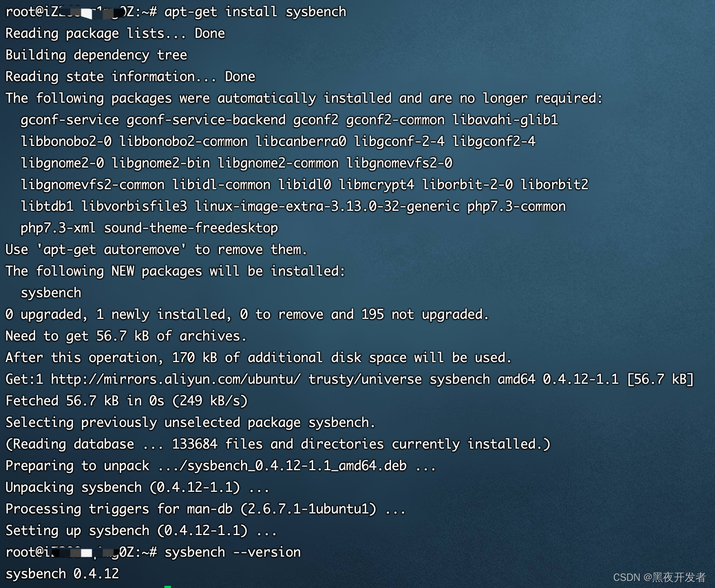Click the green terminal cursor at bottom
Viewport: 715px width, 588px height.
pyautogui.click(x=168, y=586)
